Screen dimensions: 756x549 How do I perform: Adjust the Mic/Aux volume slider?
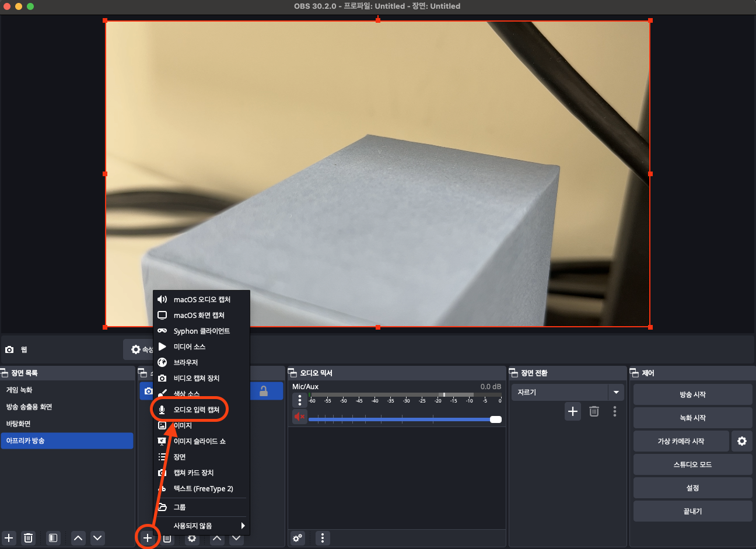click(405, 419)
